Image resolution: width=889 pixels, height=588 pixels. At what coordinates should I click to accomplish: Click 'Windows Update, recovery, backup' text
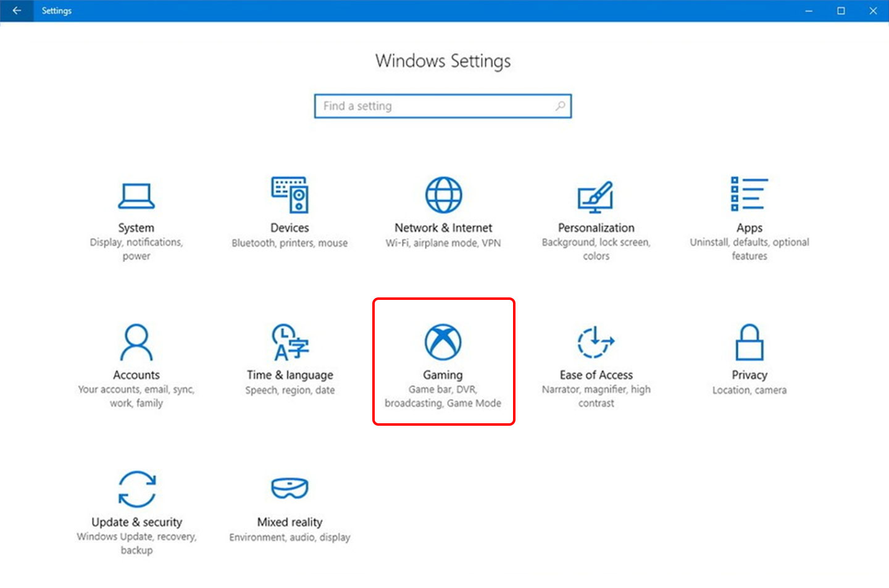click(x=136, y=544)
